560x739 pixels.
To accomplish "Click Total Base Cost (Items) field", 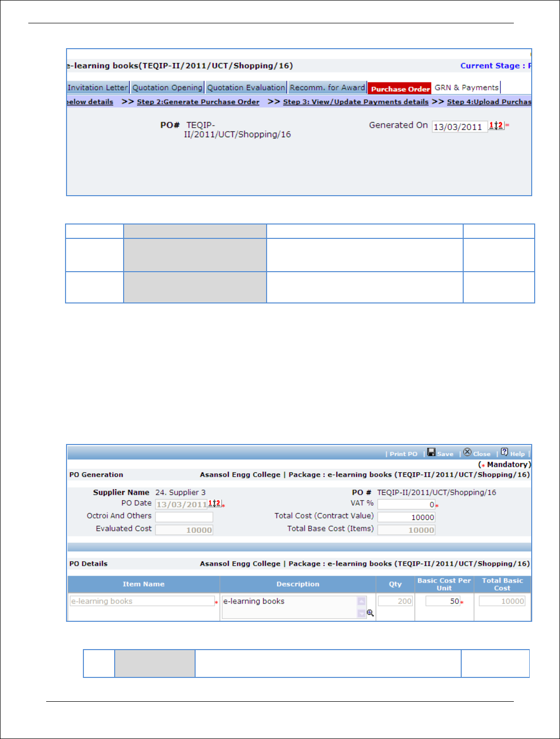I will (x=406, y=530).
